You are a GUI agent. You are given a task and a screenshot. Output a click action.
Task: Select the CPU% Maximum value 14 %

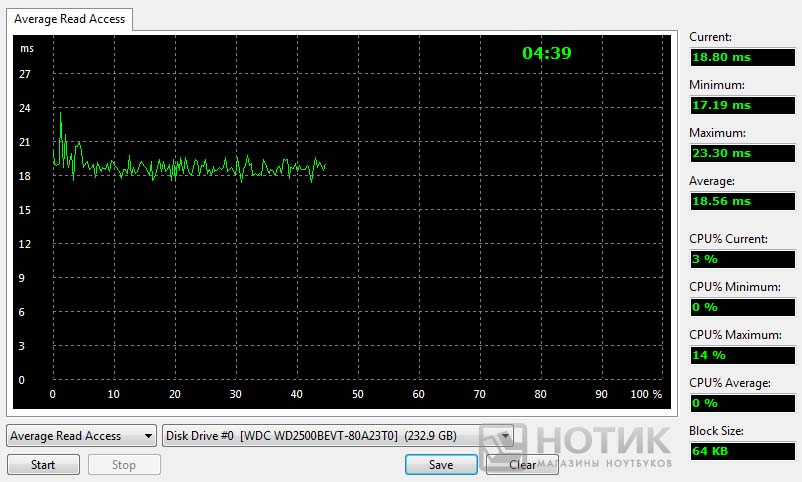click(743, 355)
